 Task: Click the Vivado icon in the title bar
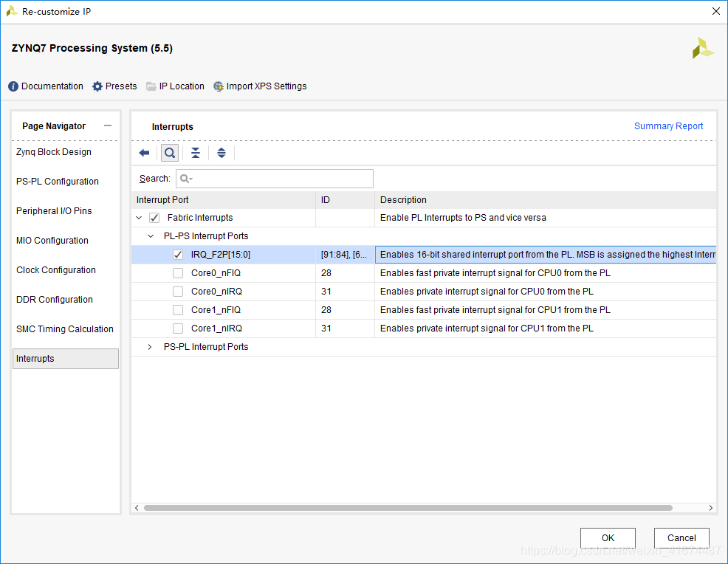(x=12, y=11)
